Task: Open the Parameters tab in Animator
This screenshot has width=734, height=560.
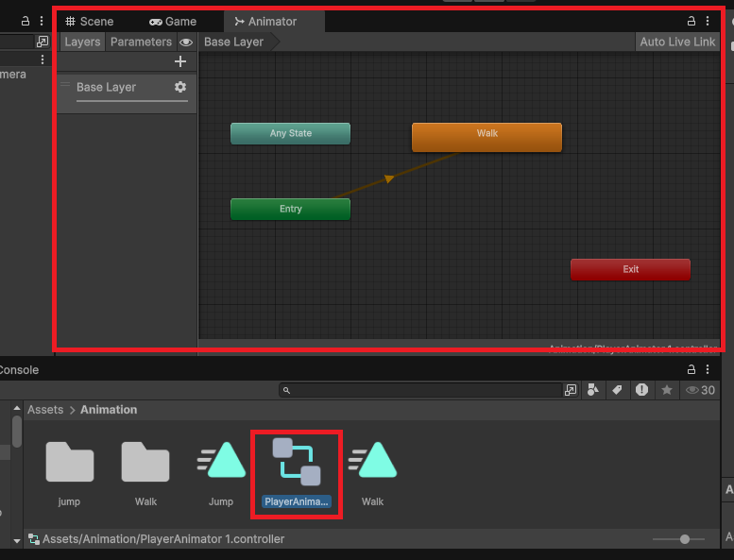Action: (141, 42)
